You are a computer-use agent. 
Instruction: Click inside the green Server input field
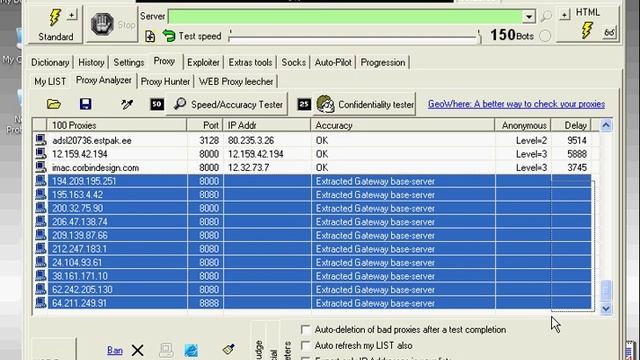coord(345,16)
